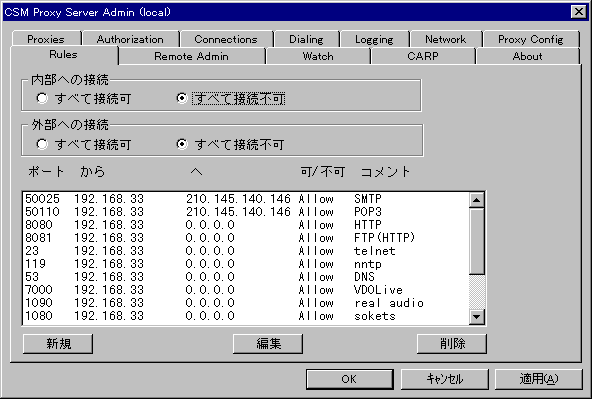Show the About tab
The width and height of the screenshot is (592, 399).
pos(527,56)
